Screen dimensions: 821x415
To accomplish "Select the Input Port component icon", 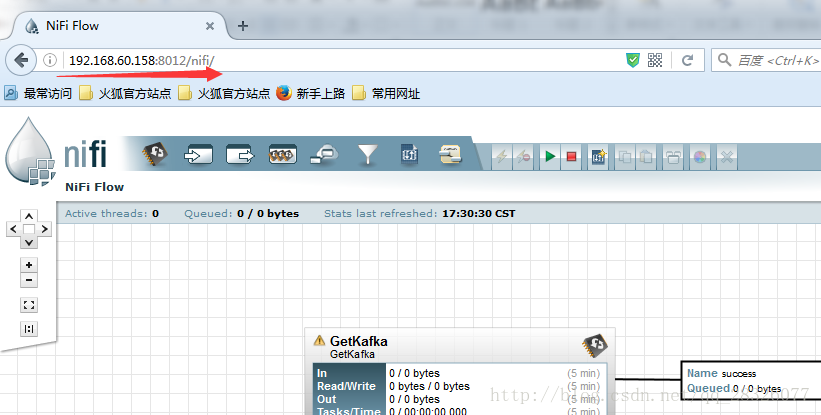I will point(198,155).
